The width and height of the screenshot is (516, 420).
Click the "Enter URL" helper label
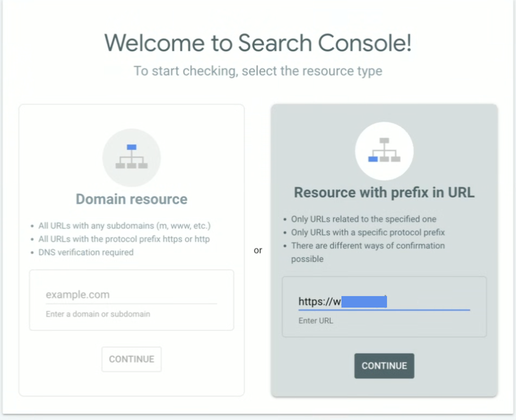(x=316, y=321)
